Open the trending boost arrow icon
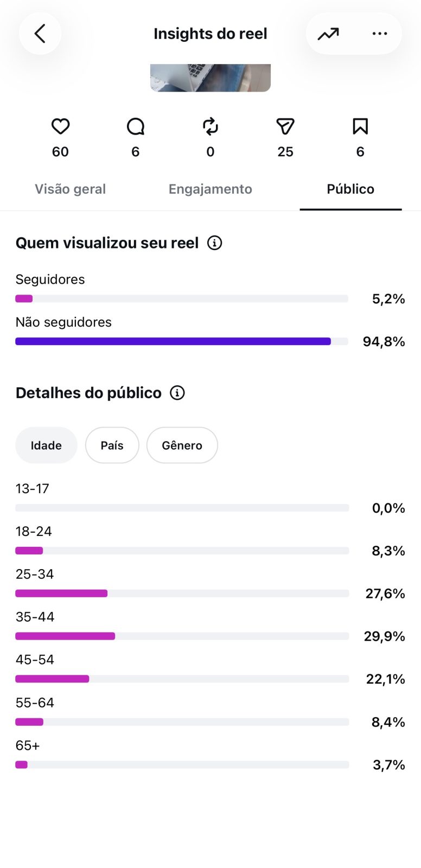The width and height of the screenshot is (421, 868). pyautogui.click(x=328, y=34)
